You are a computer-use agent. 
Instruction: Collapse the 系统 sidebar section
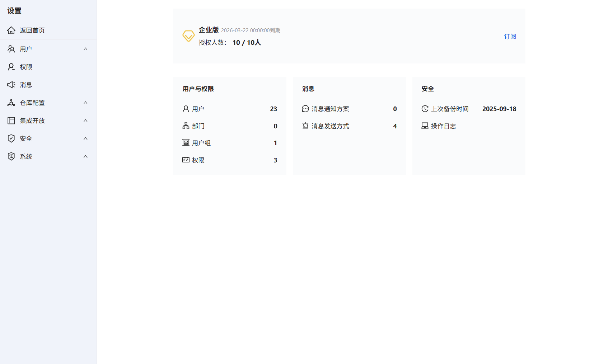coord(85,156)
